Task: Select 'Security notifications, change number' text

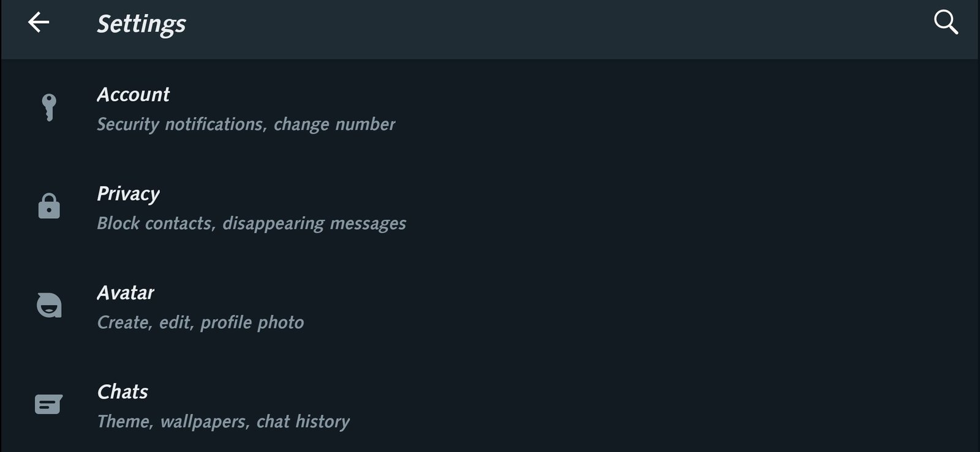Action: point(246,124)
